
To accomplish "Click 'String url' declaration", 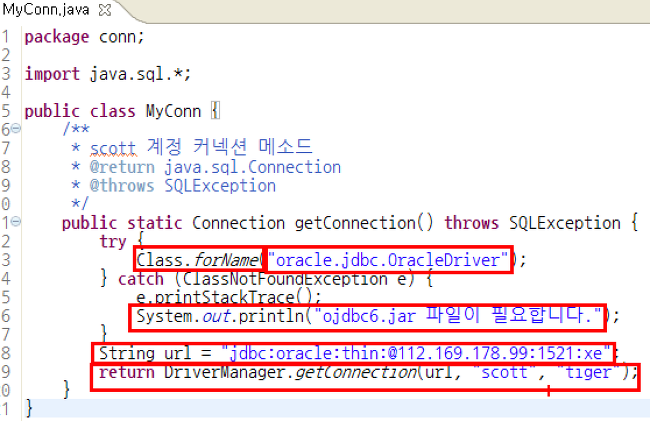I will 145,353.
